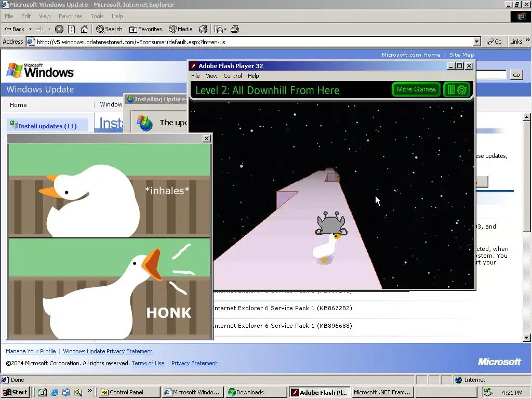Launch Internet Explorer from quick launch
Viewport: 532px width, 399px height.
pyautogui.click(x=54, y=392)
